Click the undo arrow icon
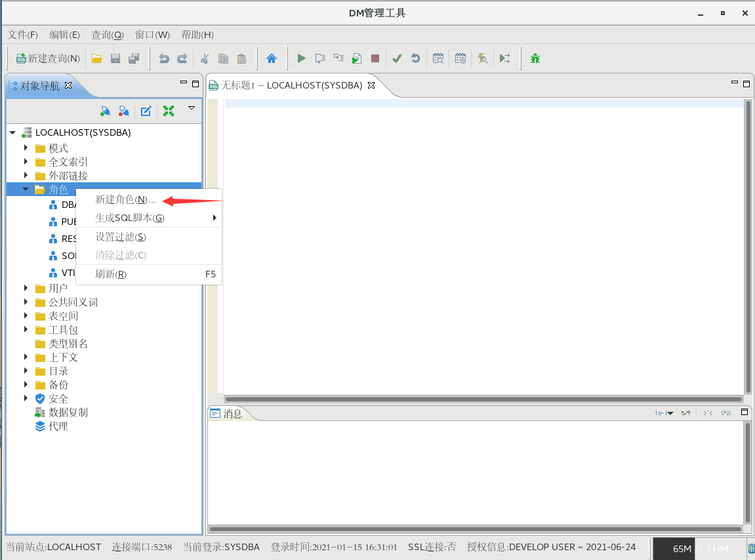This screenshot has height=560, width=755. [164, 59]
